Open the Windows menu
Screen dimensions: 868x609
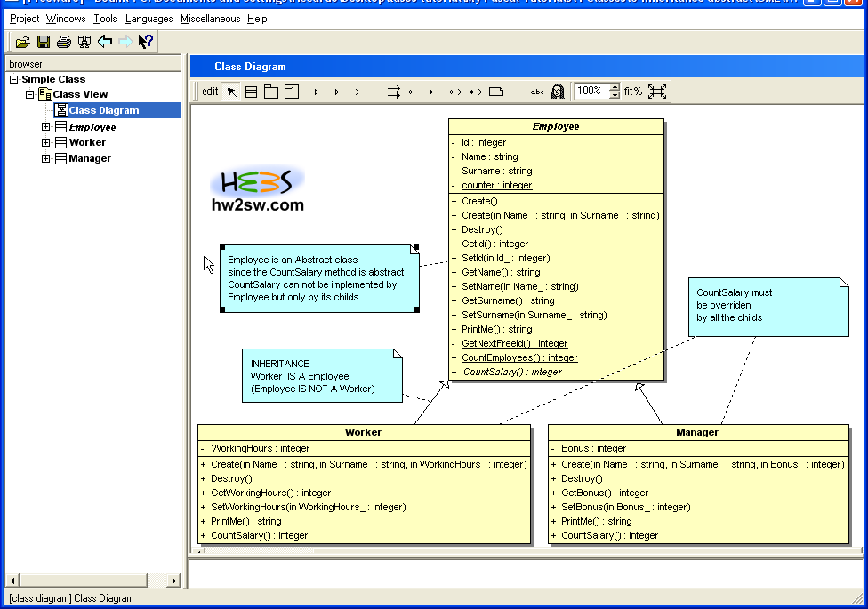tap(66, 19)
